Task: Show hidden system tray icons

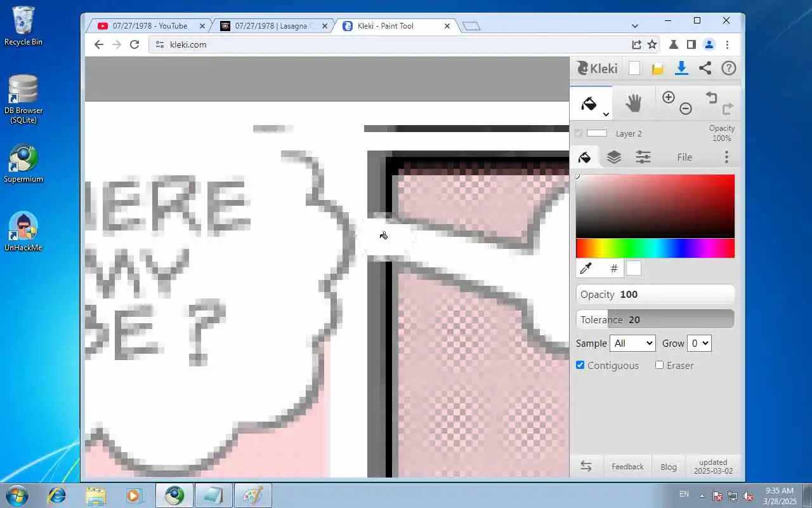Action: pos(702,495)
